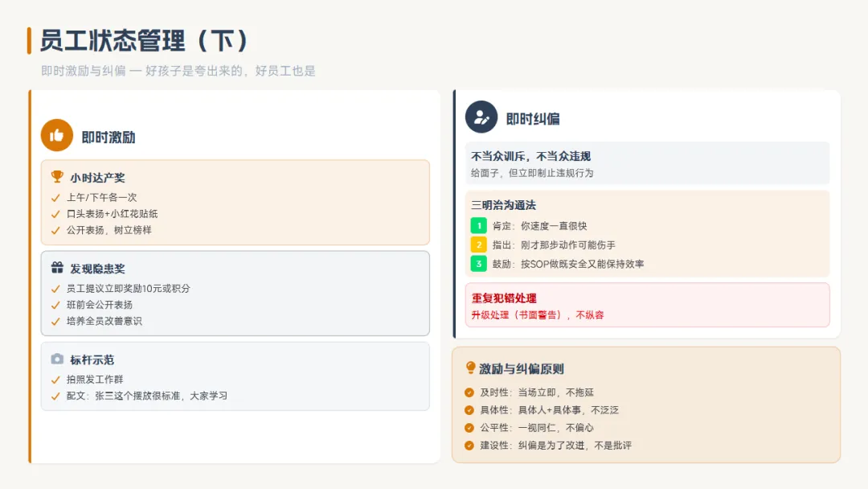
Task: Click the round check bullet beside 及时性
Action: click(469, 392)
